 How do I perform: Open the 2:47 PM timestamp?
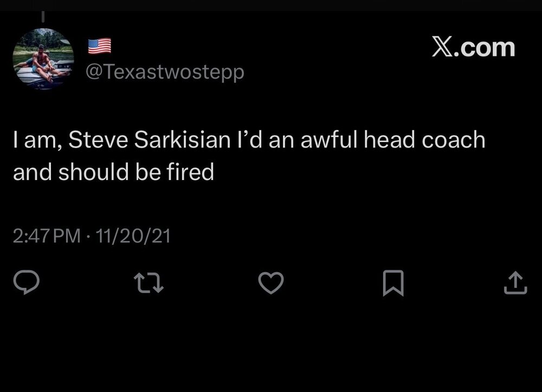[46, 236]
